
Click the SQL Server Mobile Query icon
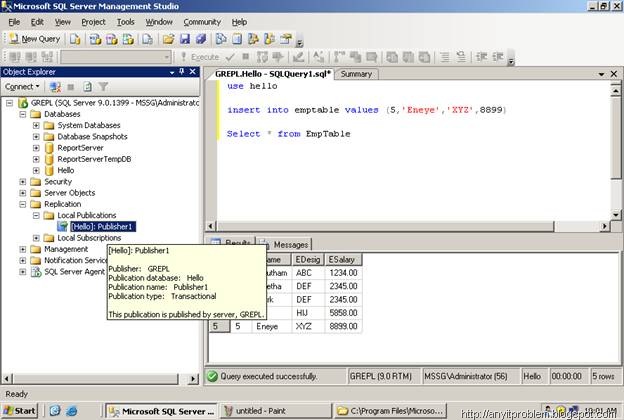tap(148, 39)
